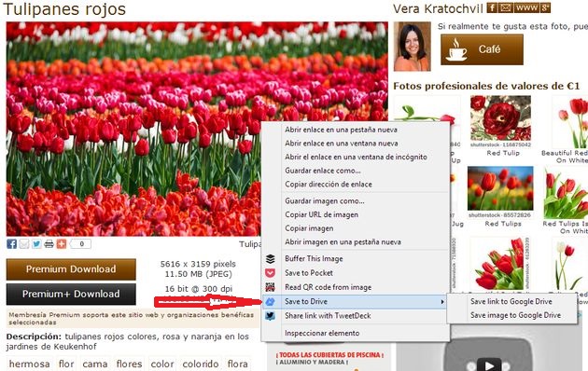Click the flores keyword tag
Image resolution: width=588 pixels, height=371 pixels.
[130, 364]
